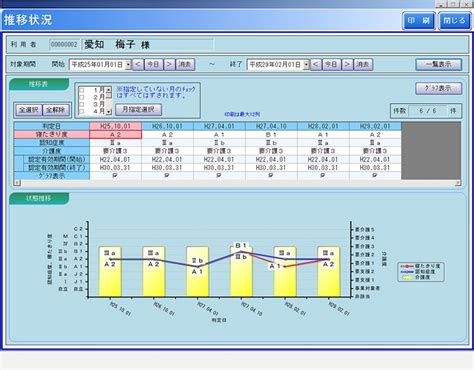Check the 1月 month checkbox

(x=82, y=90)
